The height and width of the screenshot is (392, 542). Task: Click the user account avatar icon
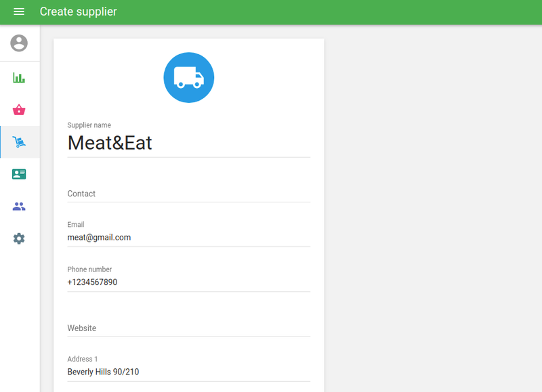[x=19, y=43]
